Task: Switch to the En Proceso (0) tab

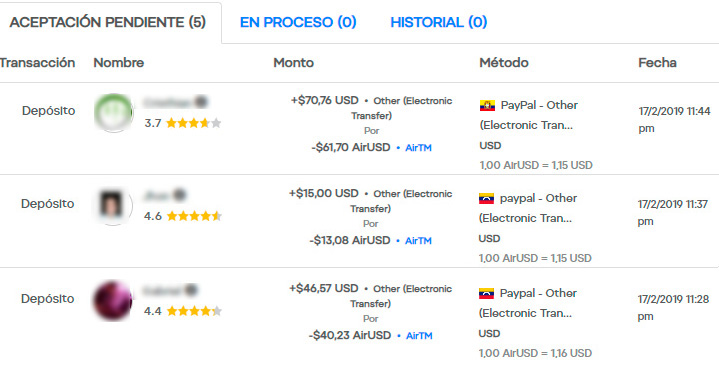Action: [x=298, y=22]
